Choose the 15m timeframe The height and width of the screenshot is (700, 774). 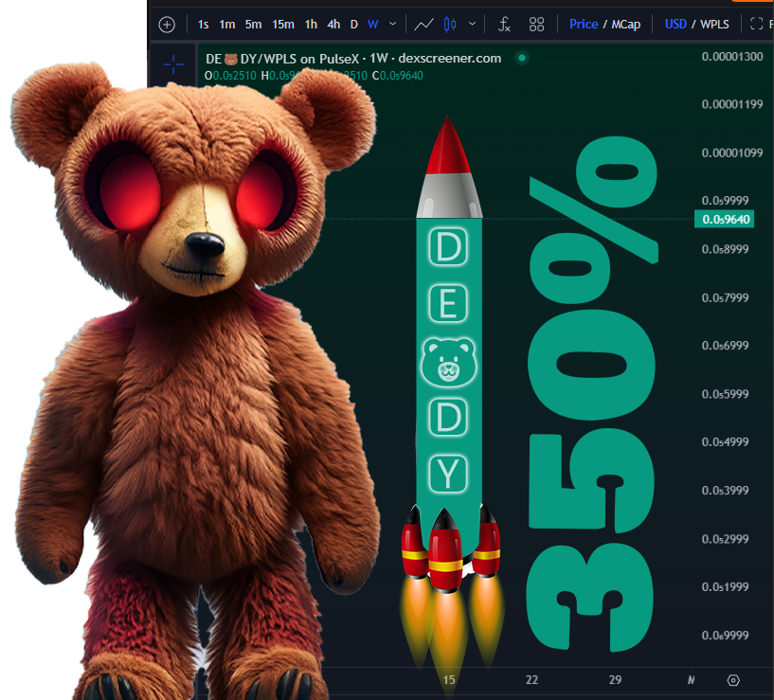coord(283,25)
